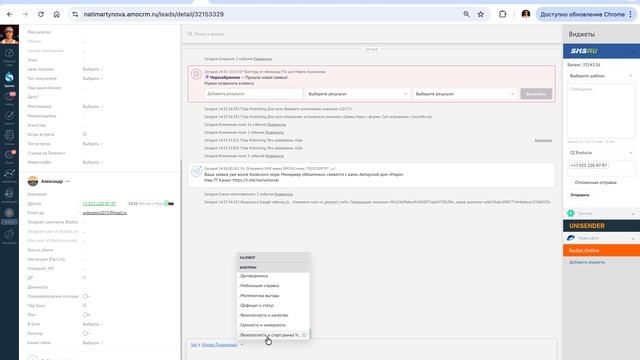Viewport: 640px width, 360px height.
Task: Open the options dash beside Александр
Action: pos(68,181)
